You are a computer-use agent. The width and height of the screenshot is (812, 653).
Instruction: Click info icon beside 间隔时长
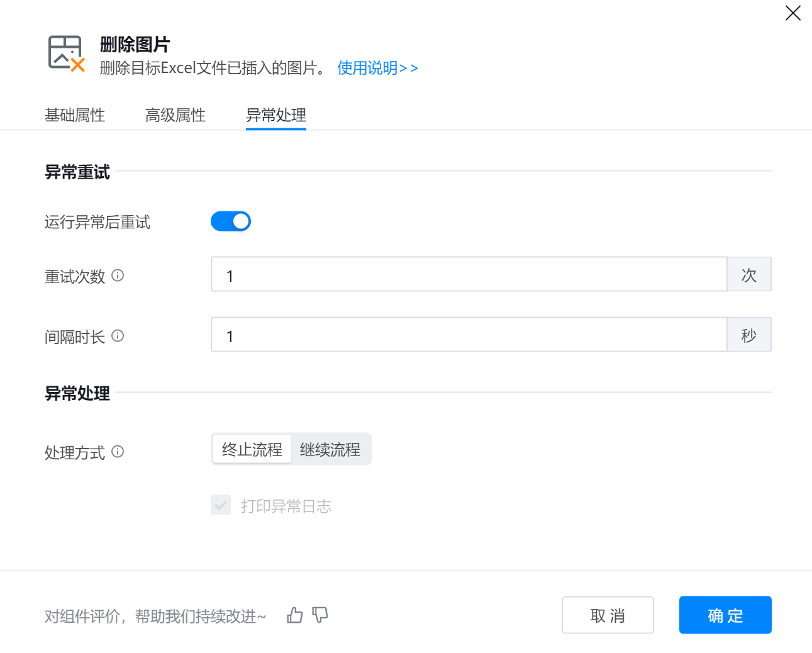118,336
